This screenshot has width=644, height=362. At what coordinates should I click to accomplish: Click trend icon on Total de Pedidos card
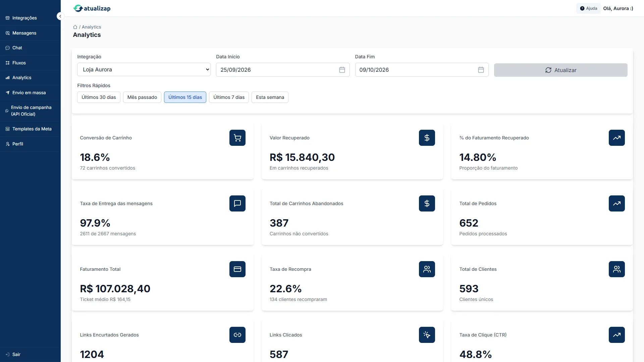pyautogui.click(x=617, y=203)
